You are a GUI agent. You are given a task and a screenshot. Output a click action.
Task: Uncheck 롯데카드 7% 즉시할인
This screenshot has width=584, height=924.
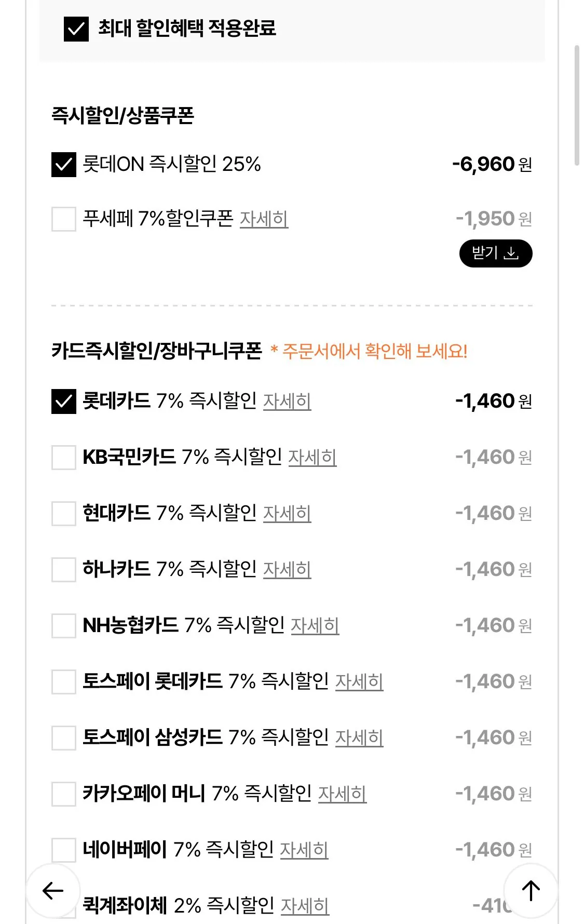tap(63, 401)
